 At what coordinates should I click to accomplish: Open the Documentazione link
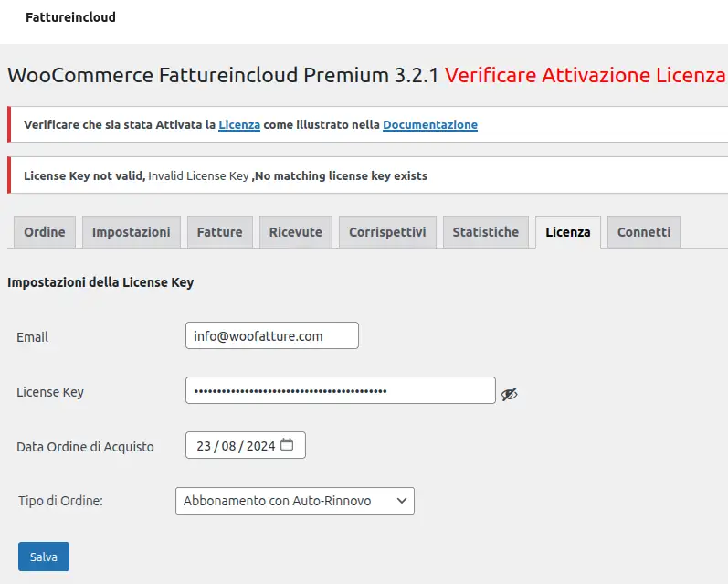click(430, 124)
